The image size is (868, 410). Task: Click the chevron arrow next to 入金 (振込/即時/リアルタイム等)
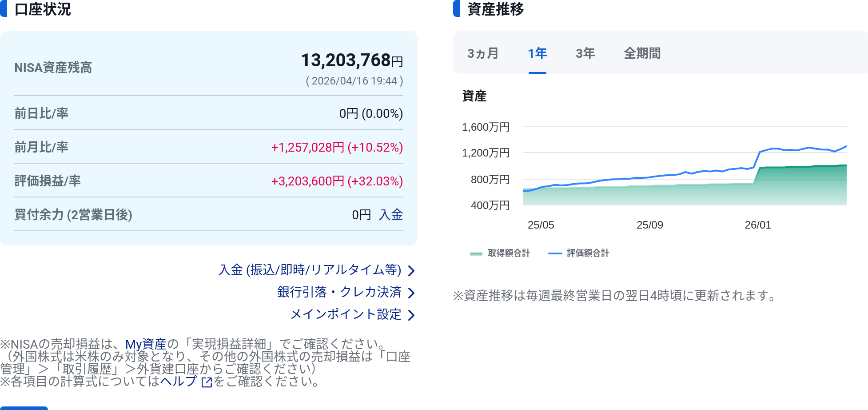click(x=411, y=271)
